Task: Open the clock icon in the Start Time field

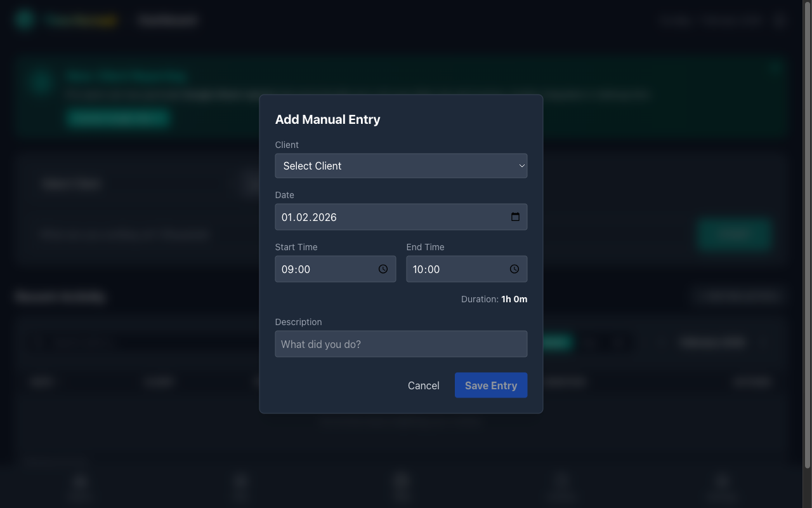Action: pyautogui.click(x=383, y=269)
